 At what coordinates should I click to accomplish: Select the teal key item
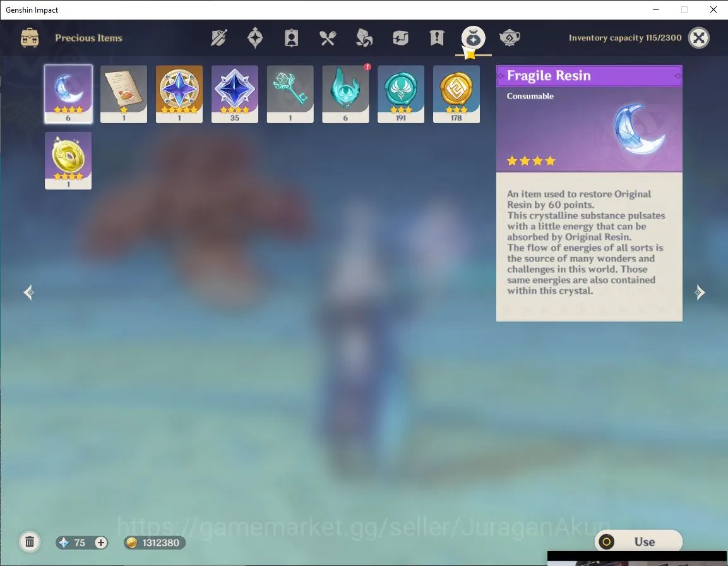coord(290,94)
